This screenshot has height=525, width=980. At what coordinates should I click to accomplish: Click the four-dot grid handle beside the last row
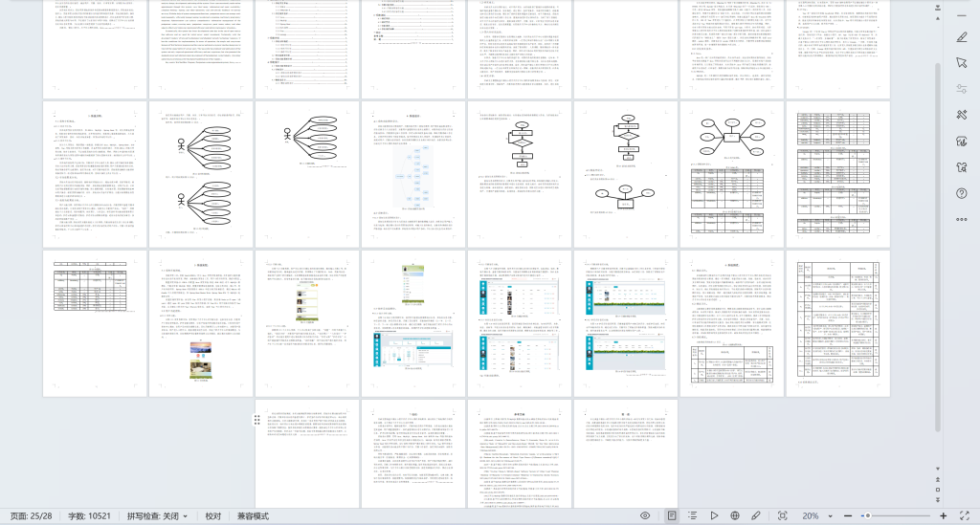click(x=256, y=420)
